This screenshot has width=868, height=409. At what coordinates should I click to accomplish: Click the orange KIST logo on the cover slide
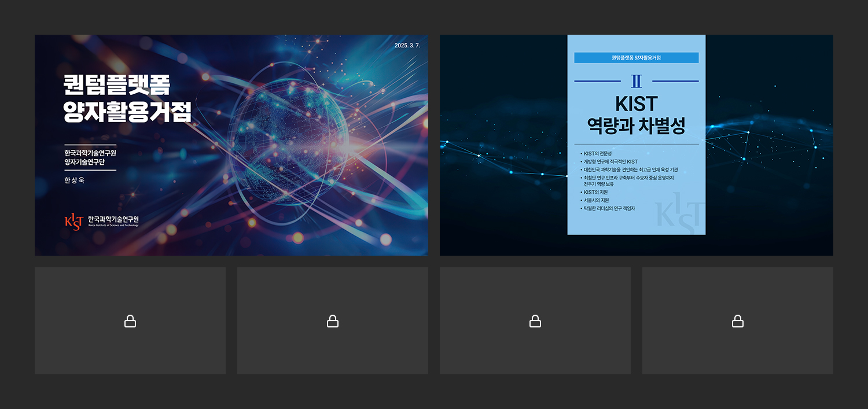click(74, 222)
